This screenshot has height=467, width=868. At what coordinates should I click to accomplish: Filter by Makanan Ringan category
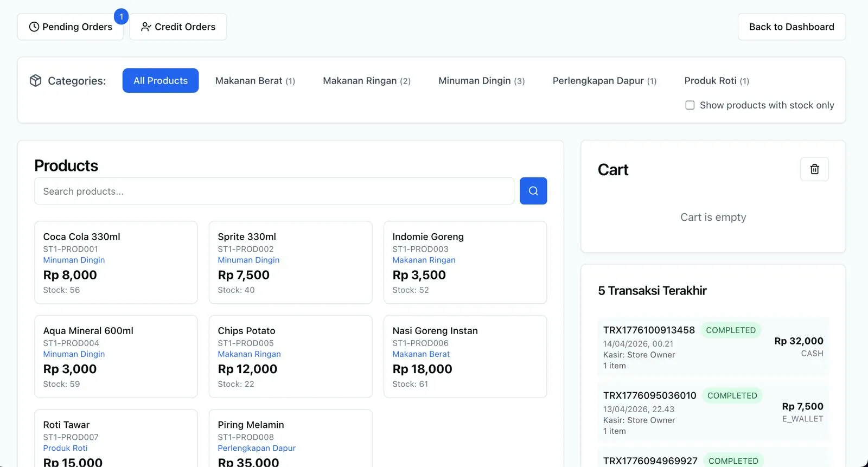(366, 81)
